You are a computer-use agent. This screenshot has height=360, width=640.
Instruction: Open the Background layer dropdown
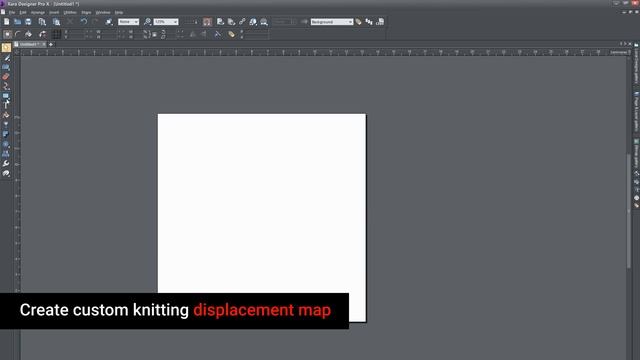tap(332, 22)
